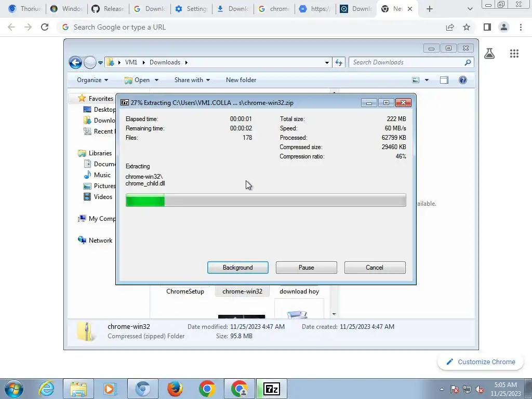Viewport: 532px width, 399px height.
Task: Open the Share with menu
Action: [x=192, y=80]
